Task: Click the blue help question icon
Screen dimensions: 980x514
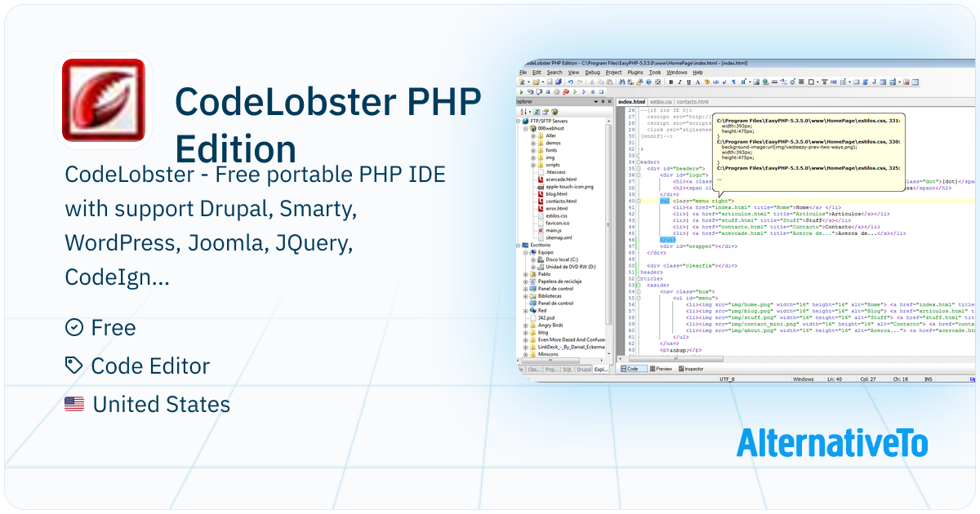Action: 648,82
